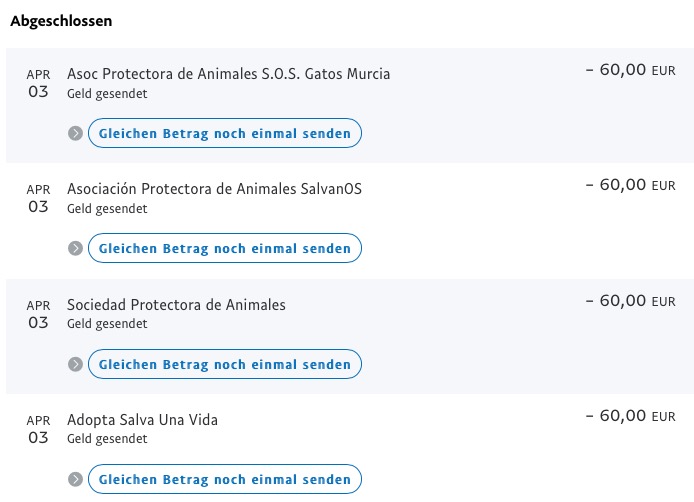This screenshot has height=502, width=694.
Task: Open Asociación Protectora de Animales SalvanOS transaction
Action: tap(214, 189)
